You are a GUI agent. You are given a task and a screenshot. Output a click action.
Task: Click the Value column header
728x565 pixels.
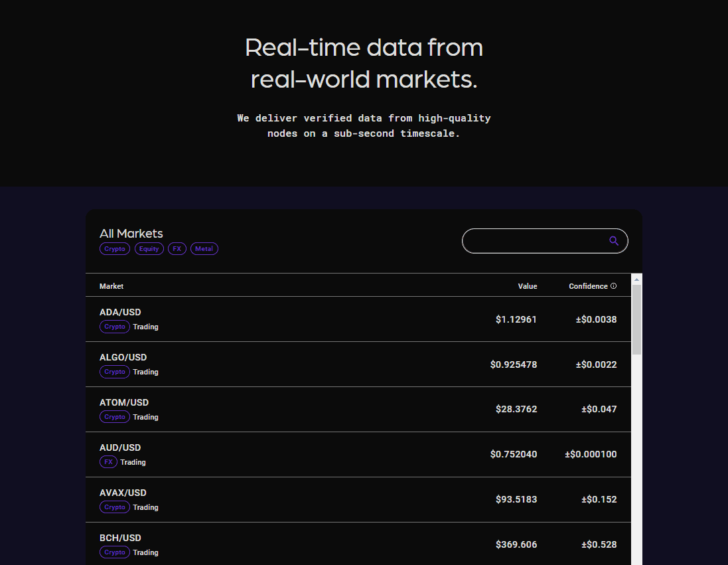(x=528, y=286)
